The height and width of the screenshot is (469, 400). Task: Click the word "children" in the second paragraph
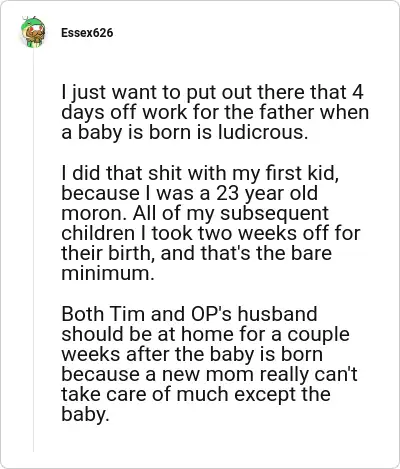[98, 233]
